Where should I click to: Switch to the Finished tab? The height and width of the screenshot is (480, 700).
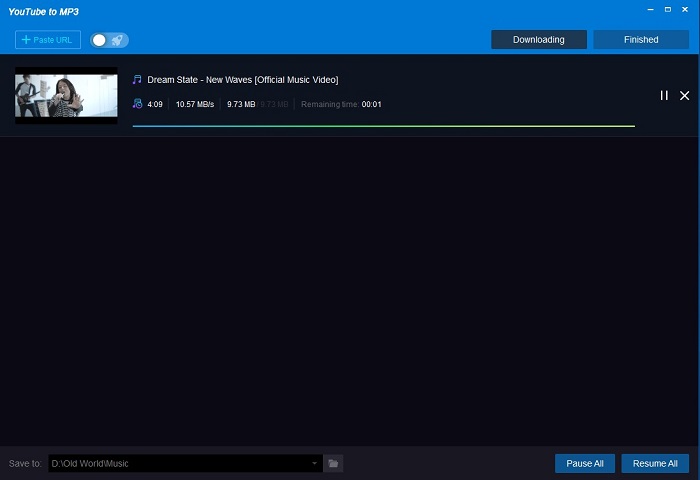[641, 40]
